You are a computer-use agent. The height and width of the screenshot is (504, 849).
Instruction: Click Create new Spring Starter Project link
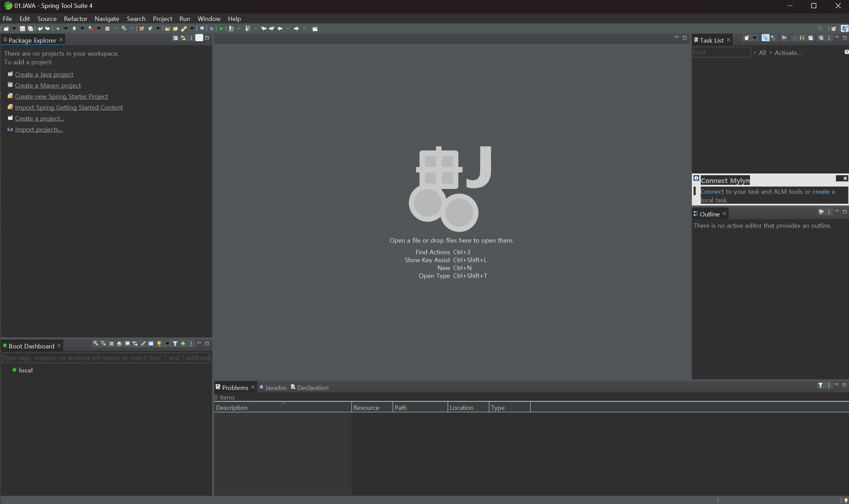[x=61, y=97]
